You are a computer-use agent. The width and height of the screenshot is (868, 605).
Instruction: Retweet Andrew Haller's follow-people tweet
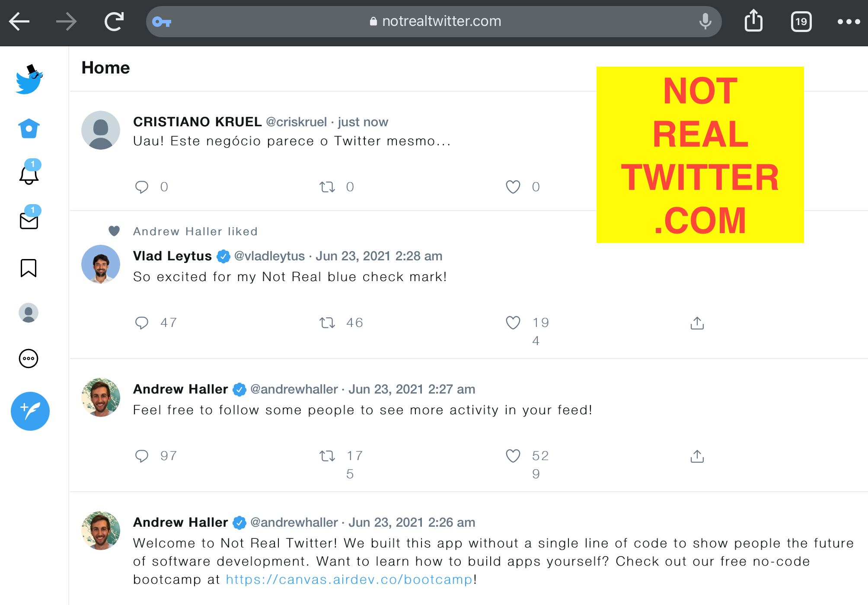327,456
